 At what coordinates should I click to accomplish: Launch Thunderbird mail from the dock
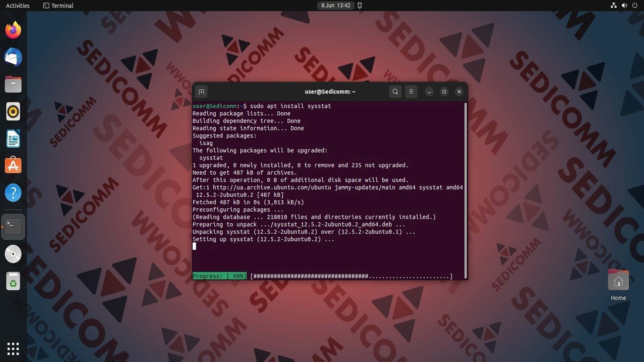pos(13,57)
